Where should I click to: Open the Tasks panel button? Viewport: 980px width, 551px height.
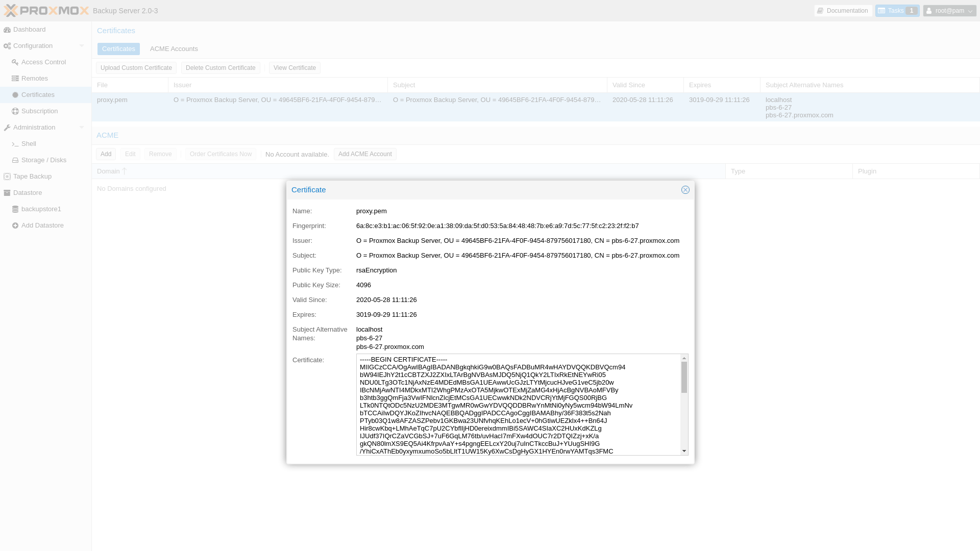tap(897, 11)
